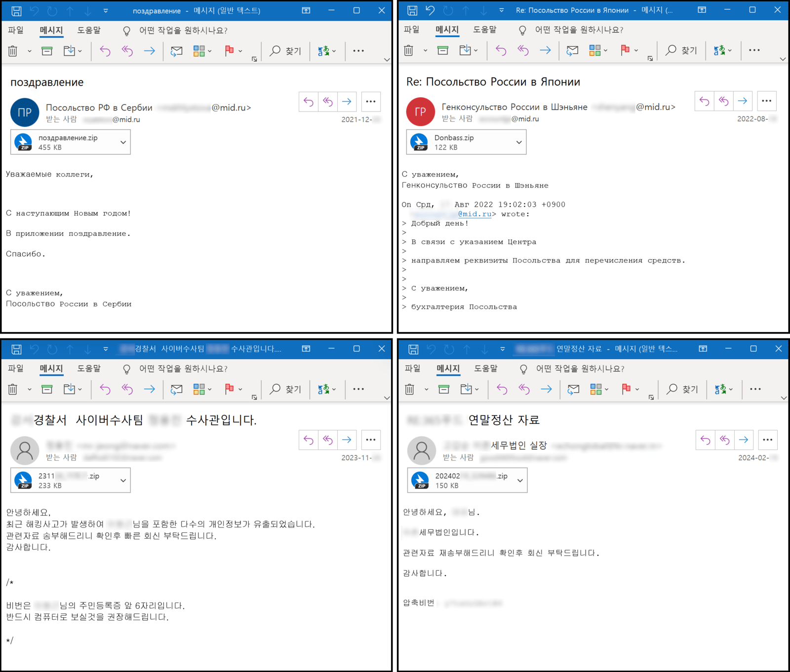Image resolution: width=790 pixels, height=672 pixels.
Task: Open more actions ellipsis in 세무법인 실장 header
Action: 768,440
